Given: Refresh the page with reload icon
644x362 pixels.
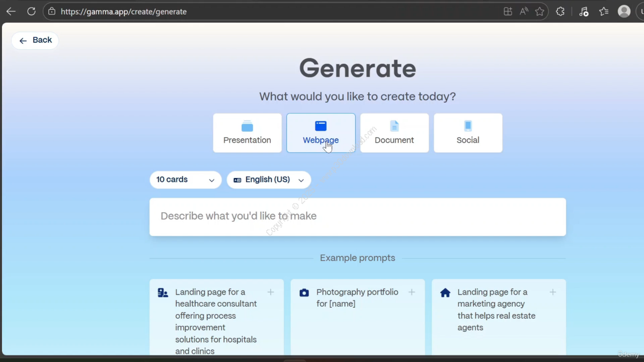Looking at the screenshot, I should pyautogui.click(x=31, y=12).
